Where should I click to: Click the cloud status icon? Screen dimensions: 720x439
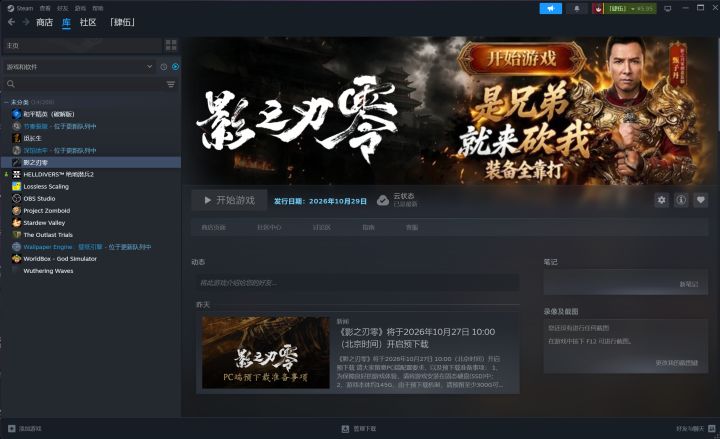pyautogui.click(x=383, y=200)
